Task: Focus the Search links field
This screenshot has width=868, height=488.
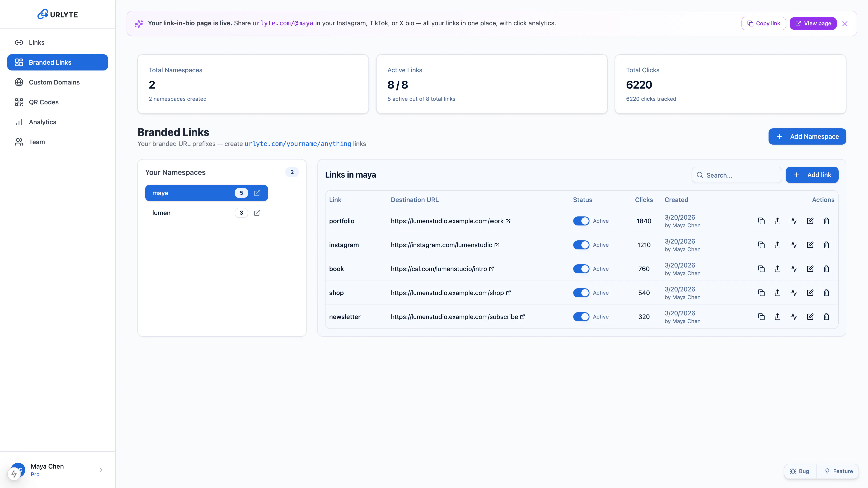Action: (x=737, y=175)
